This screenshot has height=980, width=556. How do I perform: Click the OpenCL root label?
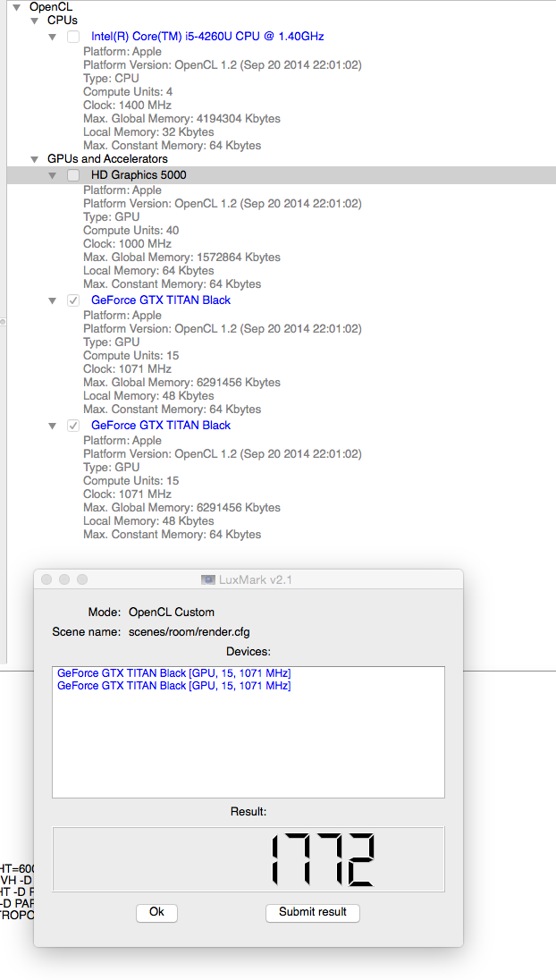pyautogui.click(x=51, y=7)
